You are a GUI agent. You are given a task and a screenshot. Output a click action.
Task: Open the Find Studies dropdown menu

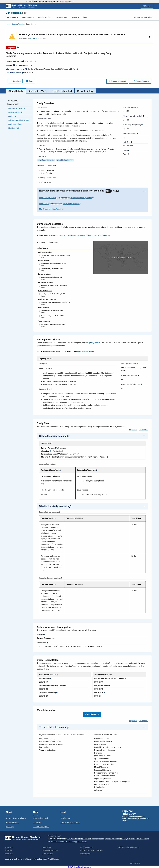tap(12, 17)
